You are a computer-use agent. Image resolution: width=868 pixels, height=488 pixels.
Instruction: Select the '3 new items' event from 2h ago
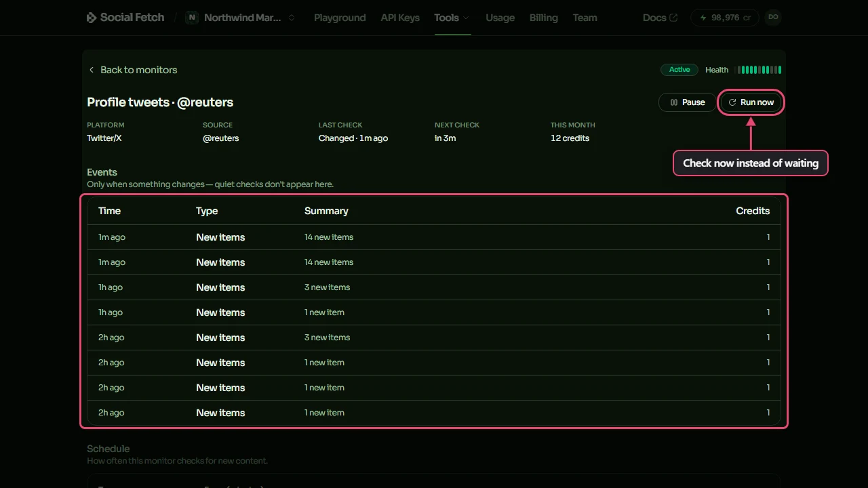pyautogui.click(x=434, y=338)
